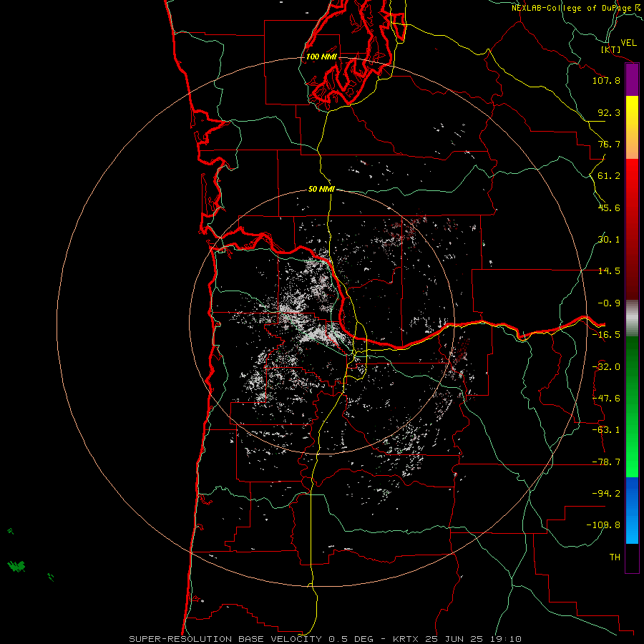Click the -94.2 scale value
Viewport: 644px width, 644px height.
[x=606, y=494]
